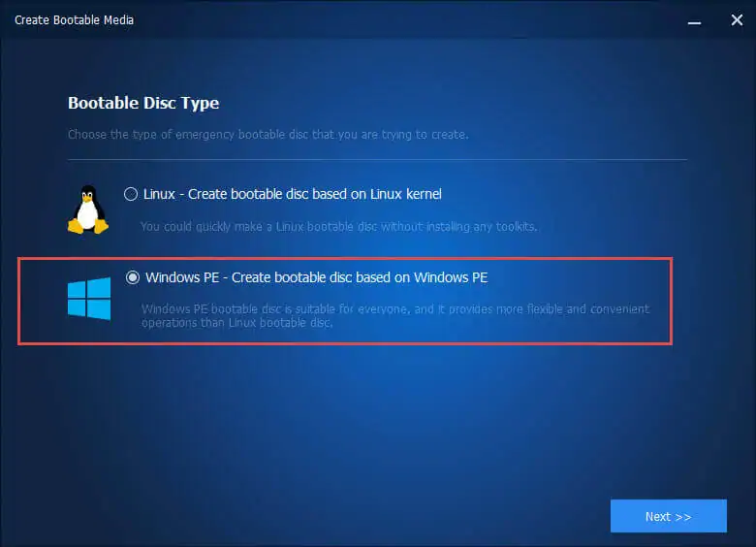Screen dimensions: 756x547
Task: Select the Linux bootable disc radio button
Action: pyautogui.click(x=131, y=194)
